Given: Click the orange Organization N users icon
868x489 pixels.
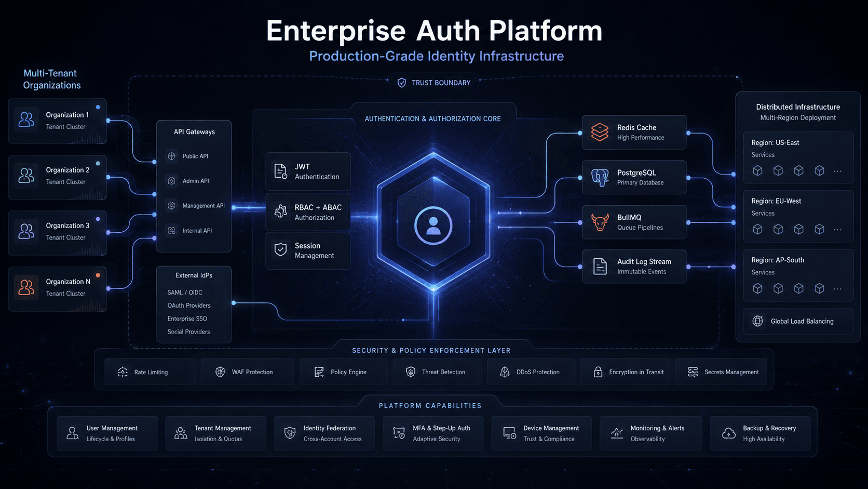Looking at the screenshot, I should click(26, 287).
